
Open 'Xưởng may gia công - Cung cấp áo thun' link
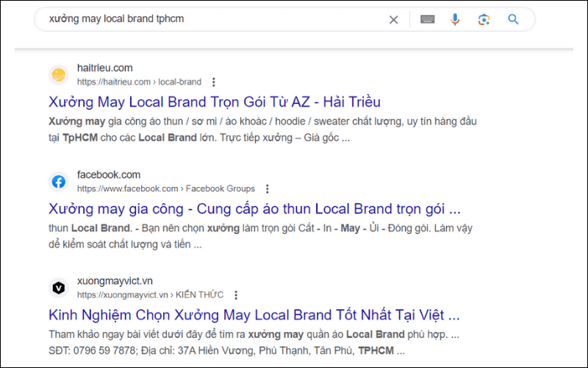254,209
